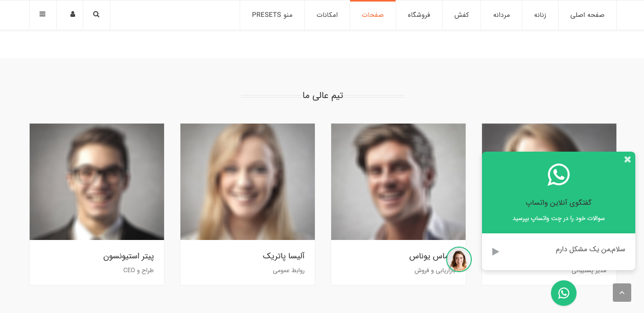Click the large WhatsApp logo in popup

(559, 175)
